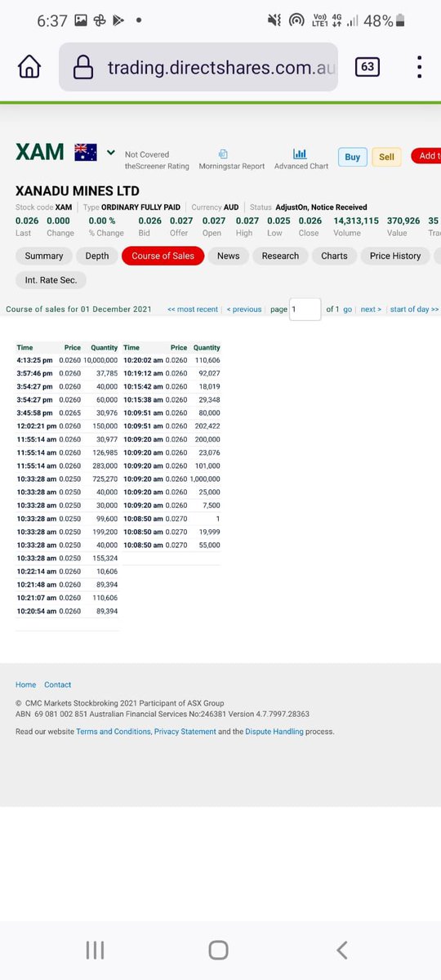Click the Buy button

coord(352,157)
